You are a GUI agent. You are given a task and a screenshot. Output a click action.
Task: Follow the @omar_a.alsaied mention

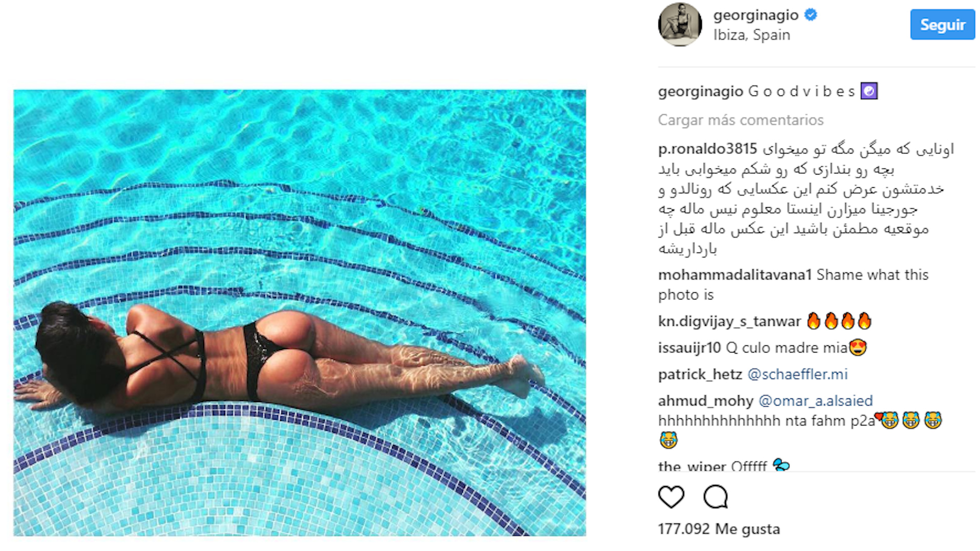pos(815,401)
